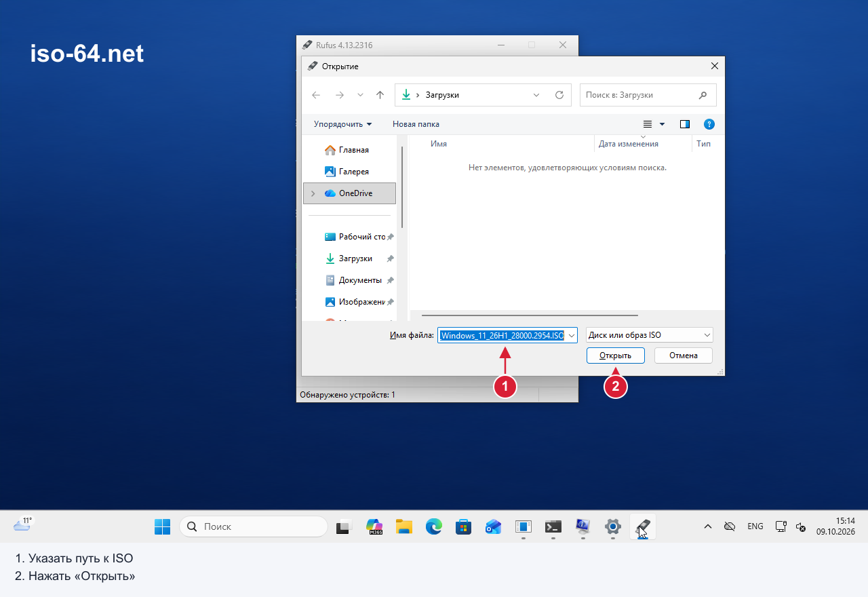Expand the address bar history dropdown
This screenshot has height=597, width=868.
click(537, 95)
